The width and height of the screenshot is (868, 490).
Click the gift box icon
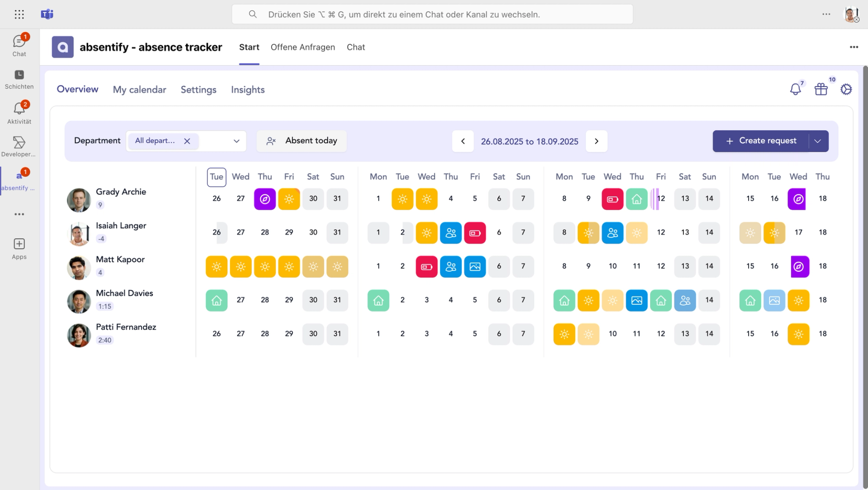point(821,89)
